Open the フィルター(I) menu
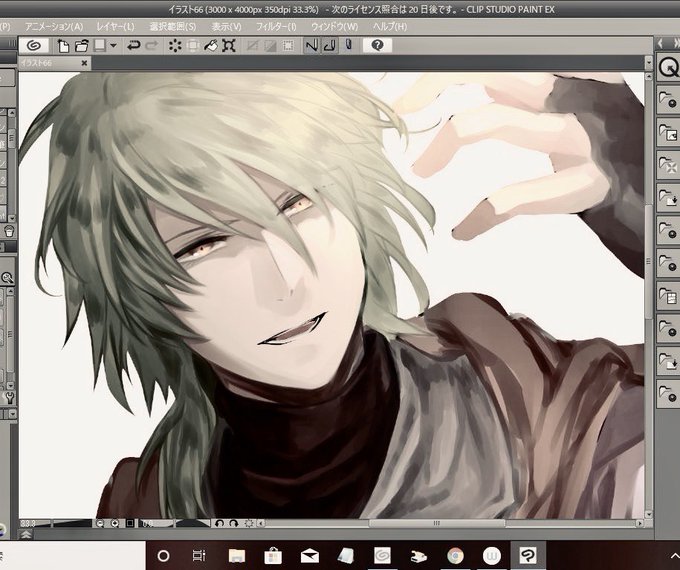The height and width of the screenshot is (570, 680). pos(276,27)
